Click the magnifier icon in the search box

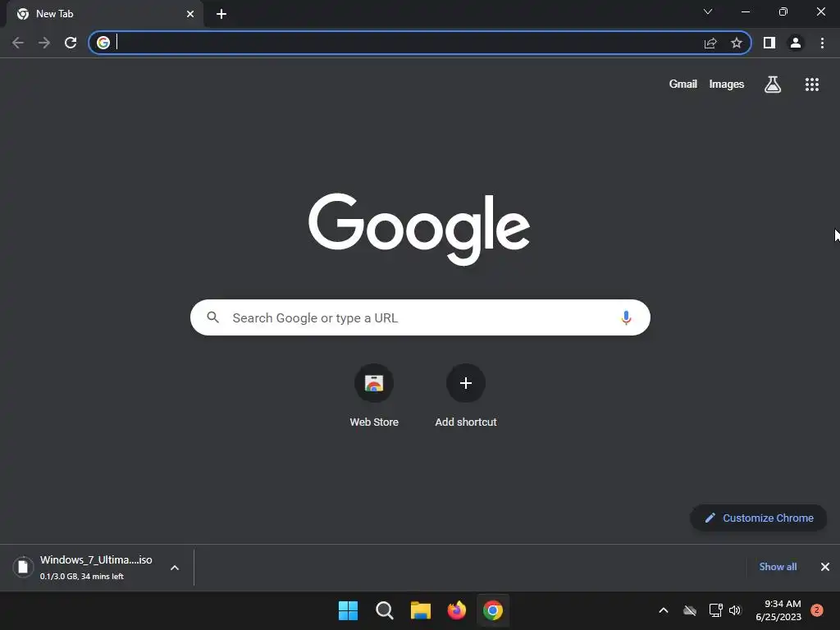coord(212,317)
